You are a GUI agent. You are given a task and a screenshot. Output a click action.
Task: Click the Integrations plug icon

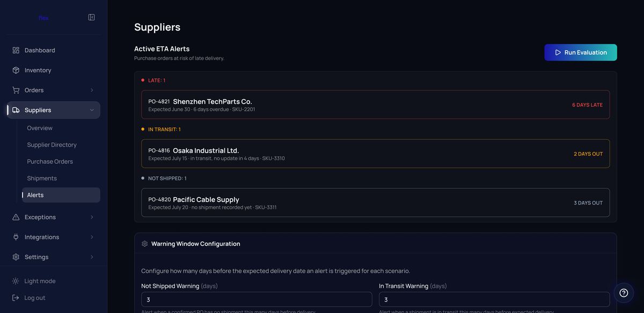tap(16, 237)
